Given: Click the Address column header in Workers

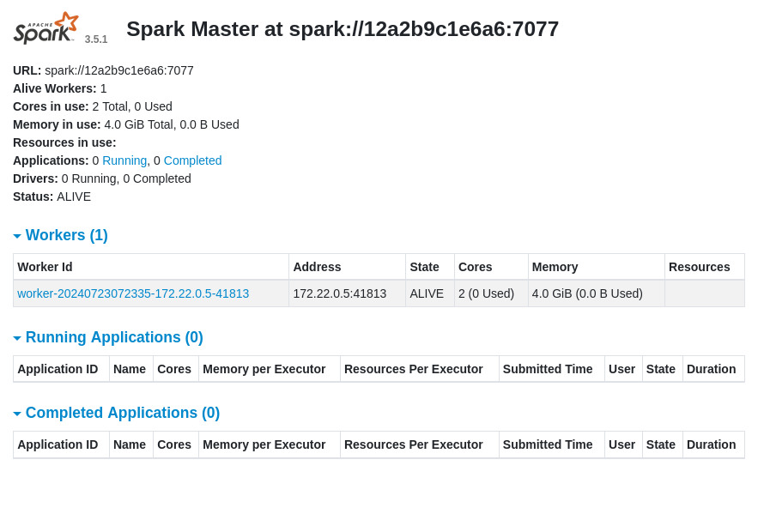Looking at the screenshot, I should (317, 267).
